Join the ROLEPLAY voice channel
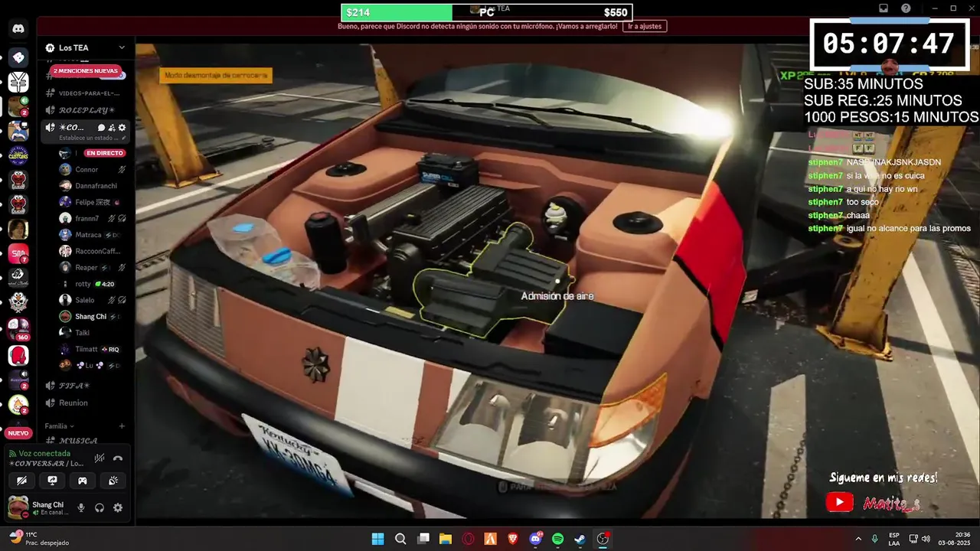Image resolution: width=980 pixels, height=551 pixels. (x=84, y=110)
